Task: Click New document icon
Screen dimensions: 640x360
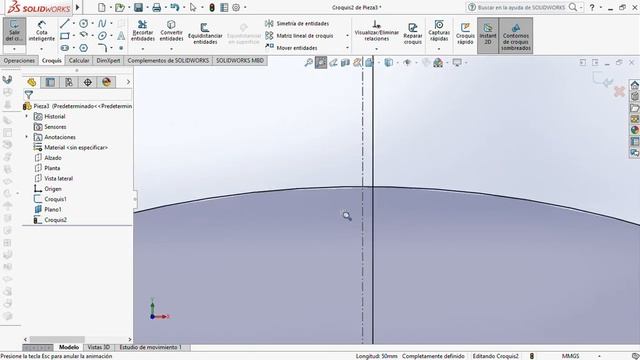Action: coord(102,7)
